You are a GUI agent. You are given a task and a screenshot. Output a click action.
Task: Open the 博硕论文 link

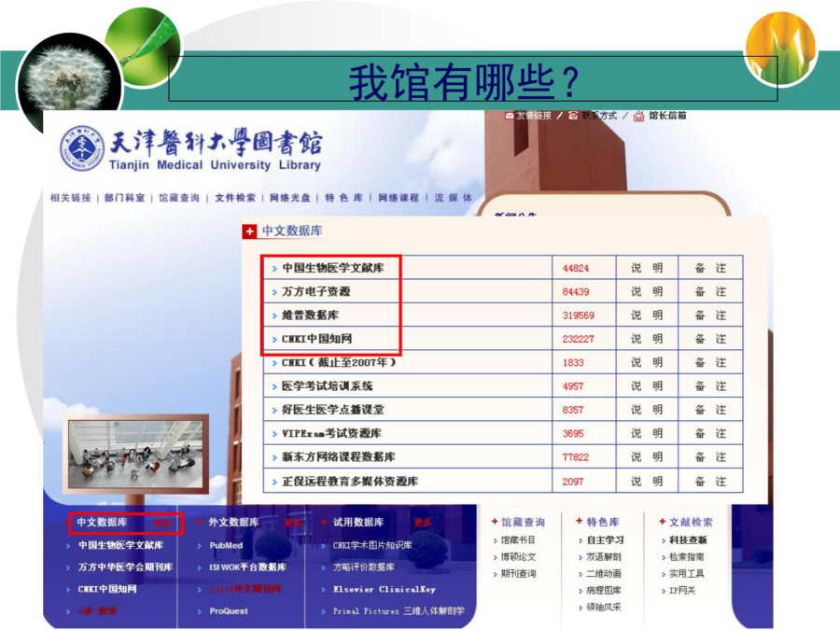pos(518,557)
